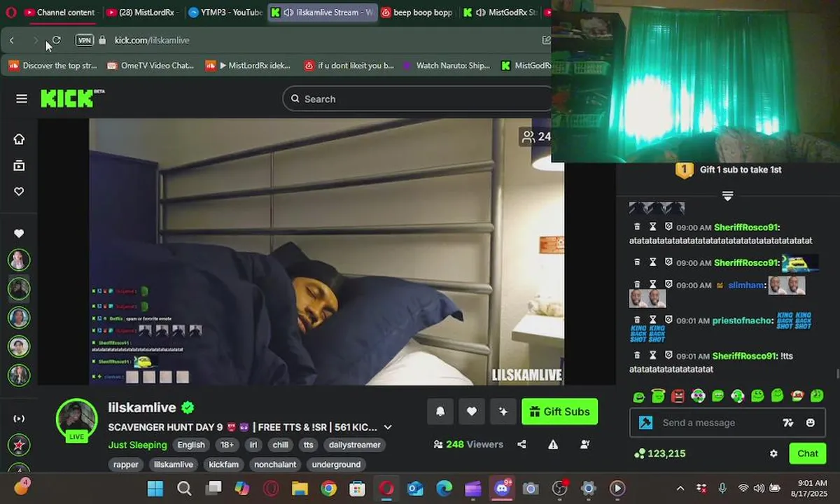This screenshot has width=840, height=504.
Task: Switch to MistGodRx Stream tab
Action: click(x=500, y=13)
